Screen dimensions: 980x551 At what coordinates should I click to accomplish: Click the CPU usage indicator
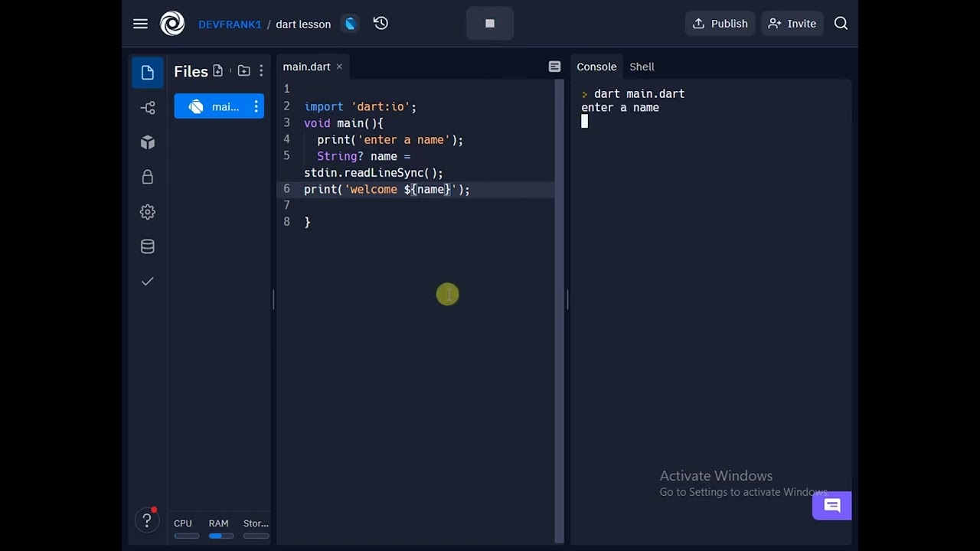[186, 528]
